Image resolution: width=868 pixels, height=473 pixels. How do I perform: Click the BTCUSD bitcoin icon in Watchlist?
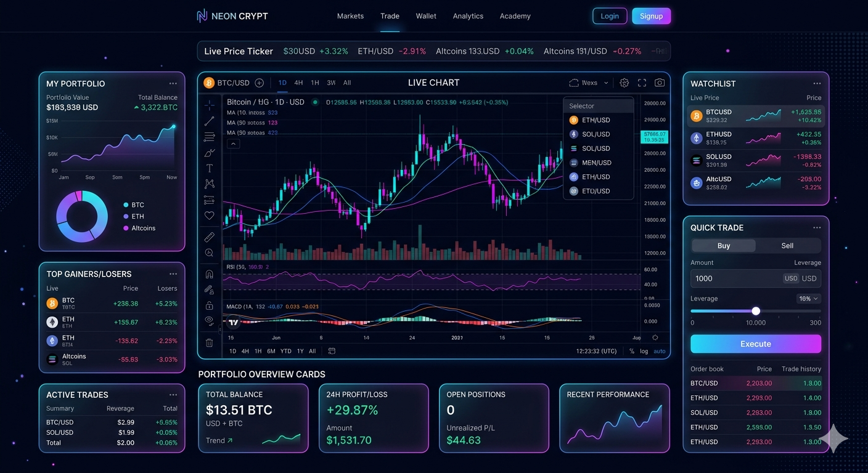click(x=697, y=116)
